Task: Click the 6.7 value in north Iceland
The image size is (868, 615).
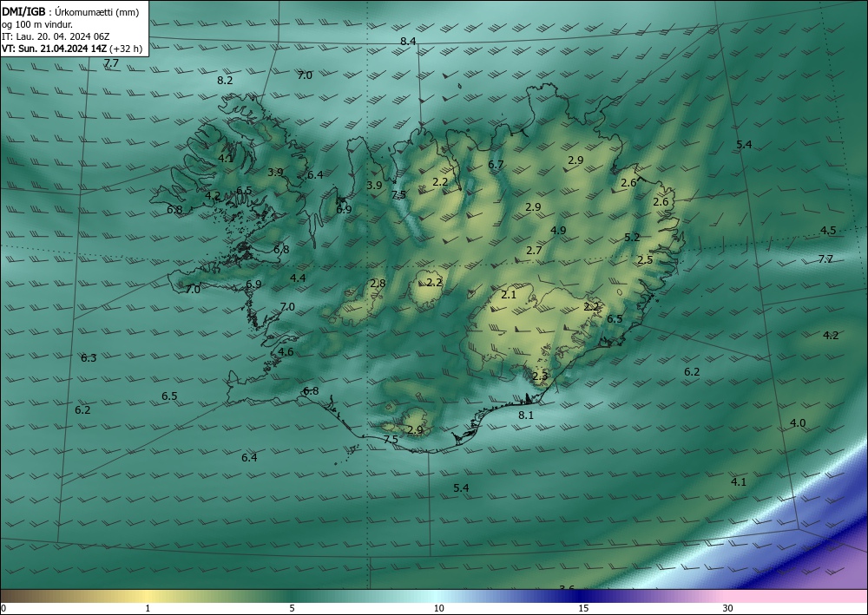Action: pos(496,164)
